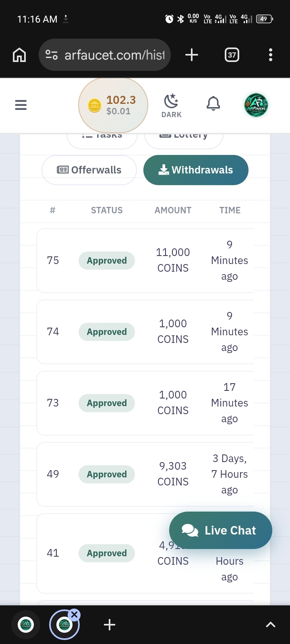Select the Withdrawals tab
Viewport: 290px width, 644px height.
pyautogui.click(x=196, y=170)
